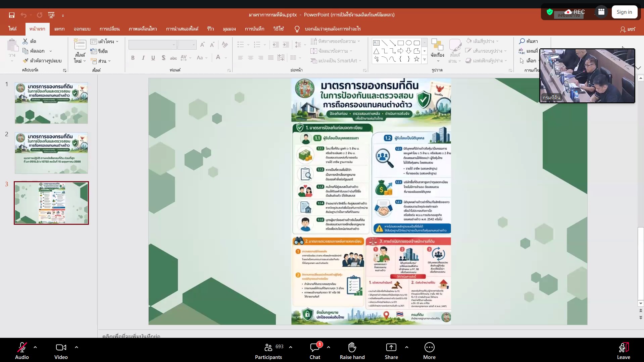
Task: Click the Decrease Font Size icon
Action: click(212, 45)
